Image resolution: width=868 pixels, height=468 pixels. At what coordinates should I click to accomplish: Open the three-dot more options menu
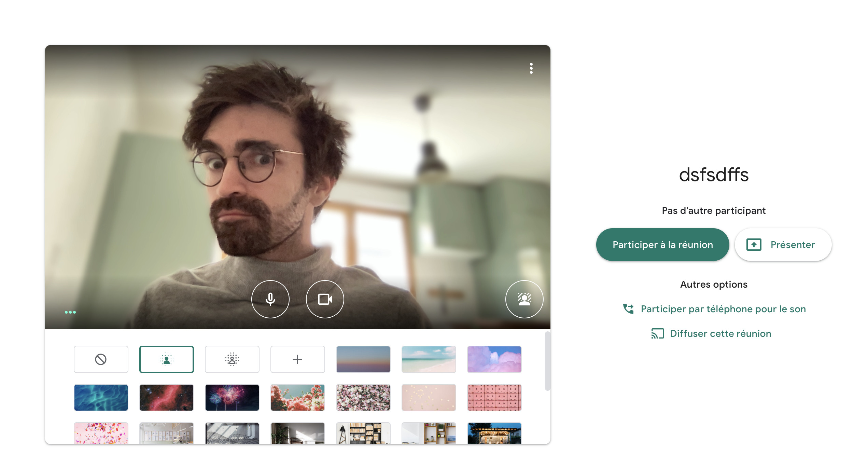point(531,68)
